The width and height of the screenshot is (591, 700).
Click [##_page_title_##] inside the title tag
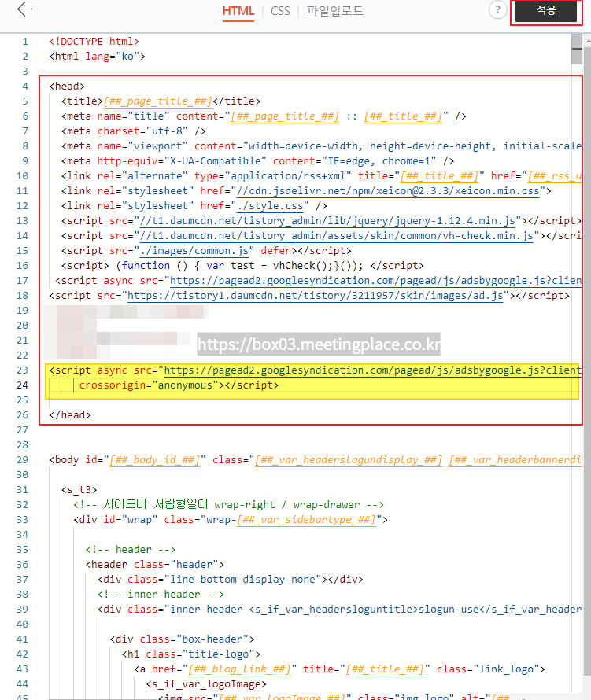(157, 101)
